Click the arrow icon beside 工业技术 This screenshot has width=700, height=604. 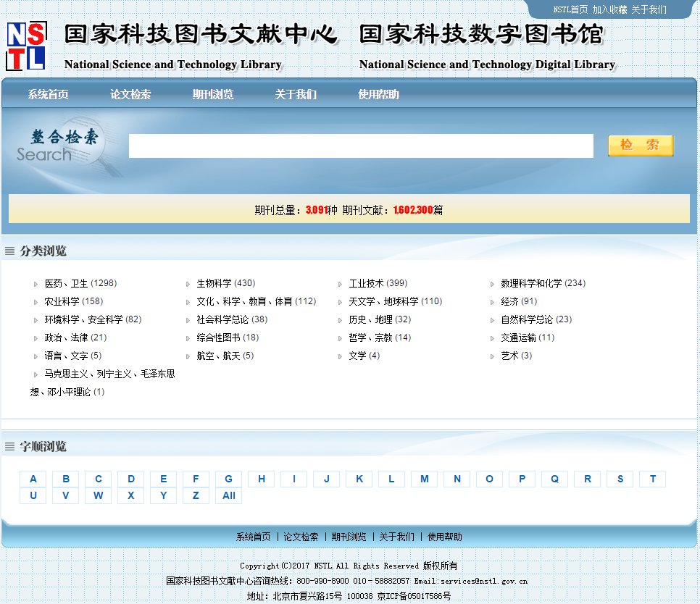click(x=341, y=284)
